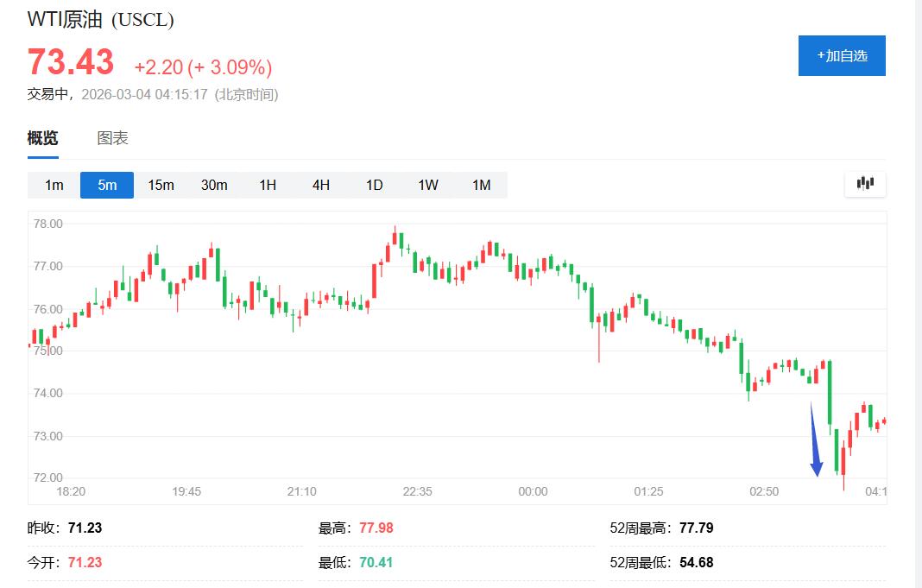Select the 1m timeframe
The width and height of the screenshot is (922, 588).
[x=54, y=185]
